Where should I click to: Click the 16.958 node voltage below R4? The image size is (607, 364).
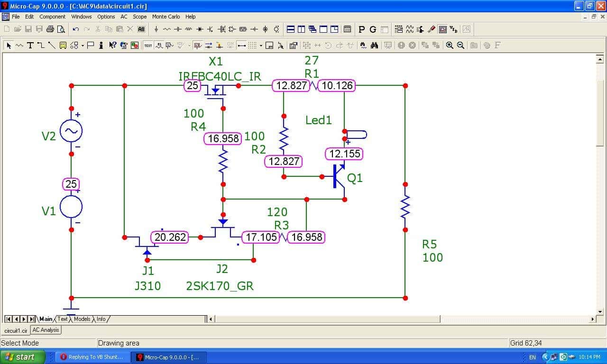tap(223, 138)
